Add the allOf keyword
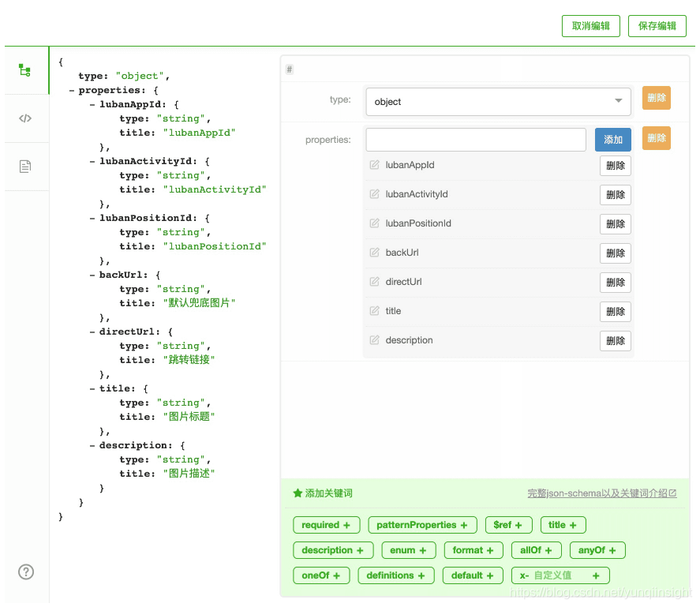This screenshot has height=607, width=700. pos(537,550)
